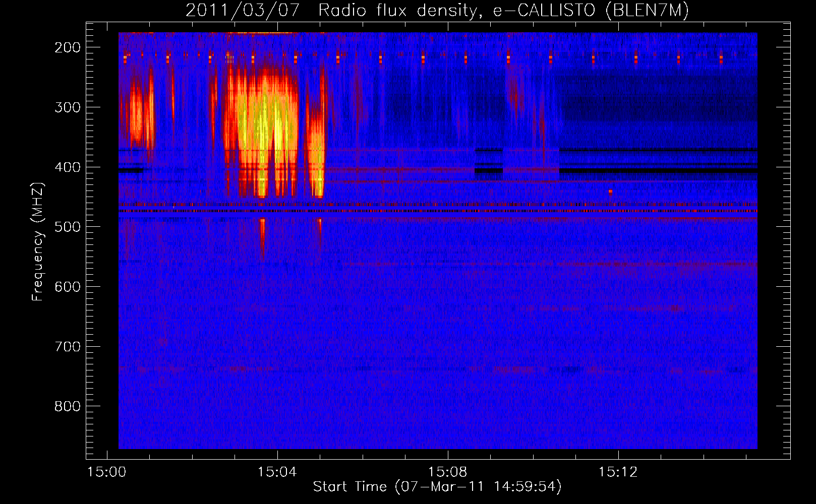Click the 15:12 time tick label

(x=618, y=472)
